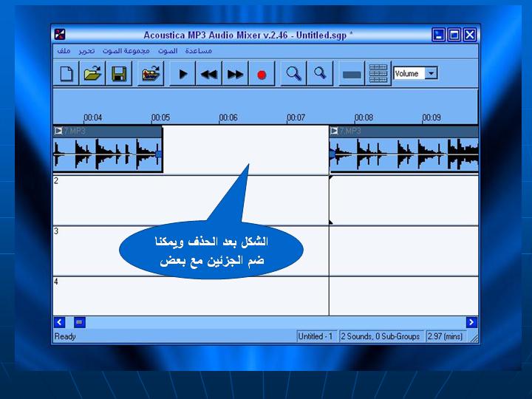Open the مجموعة الصوت menu
532x399 pixels.
pyautogui.click(x=126, y=51)
